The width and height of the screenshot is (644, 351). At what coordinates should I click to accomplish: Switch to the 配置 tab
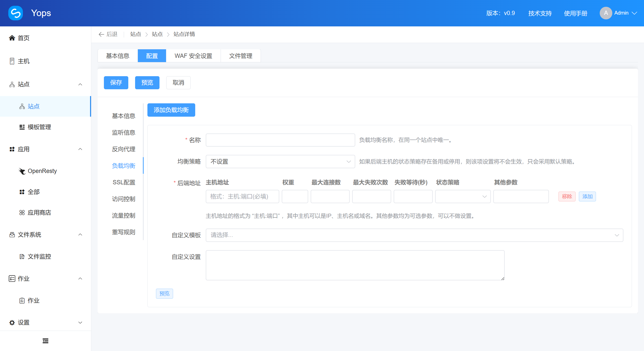(152, 56)
